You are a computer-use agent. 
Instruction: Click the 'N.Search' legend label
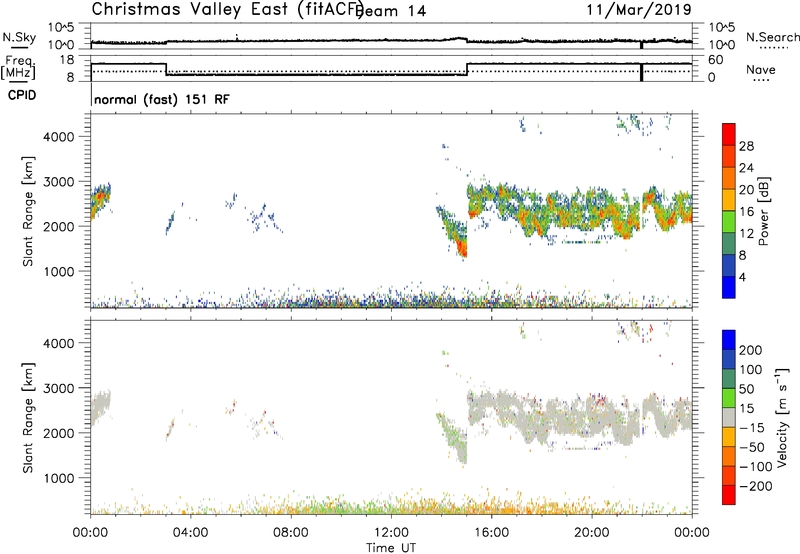[x=772, y=37]
